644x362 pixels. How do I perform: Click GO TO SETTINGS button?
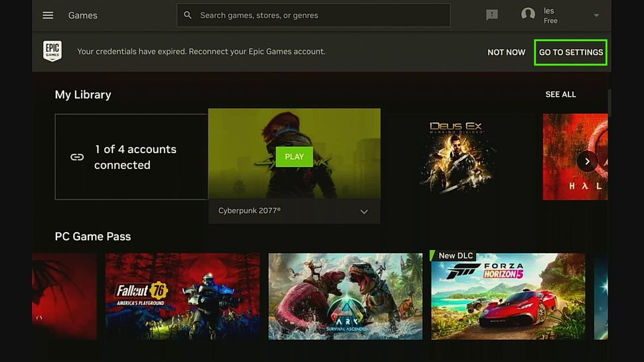(570, 52)
